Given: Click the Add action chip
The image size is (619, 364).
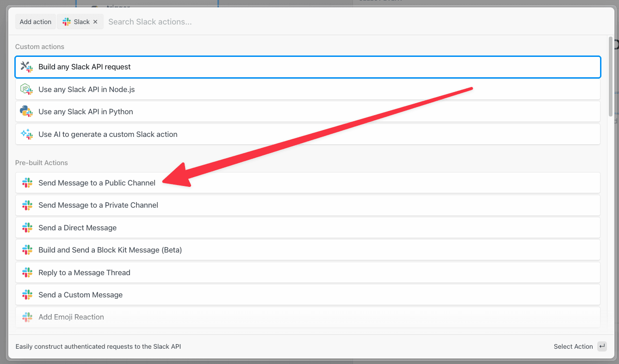Looking at the screenshot, I should coord(35,22).
